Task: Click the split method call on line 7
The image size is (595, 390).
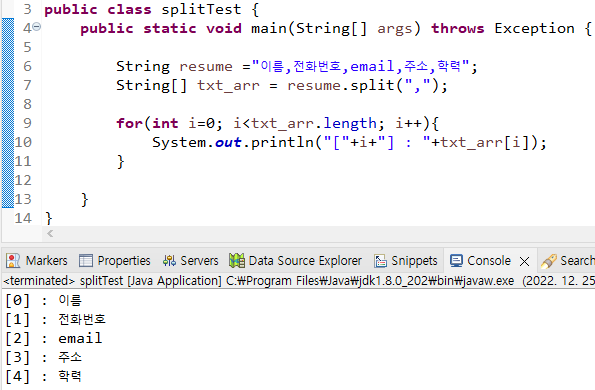Action: (373, 85)
